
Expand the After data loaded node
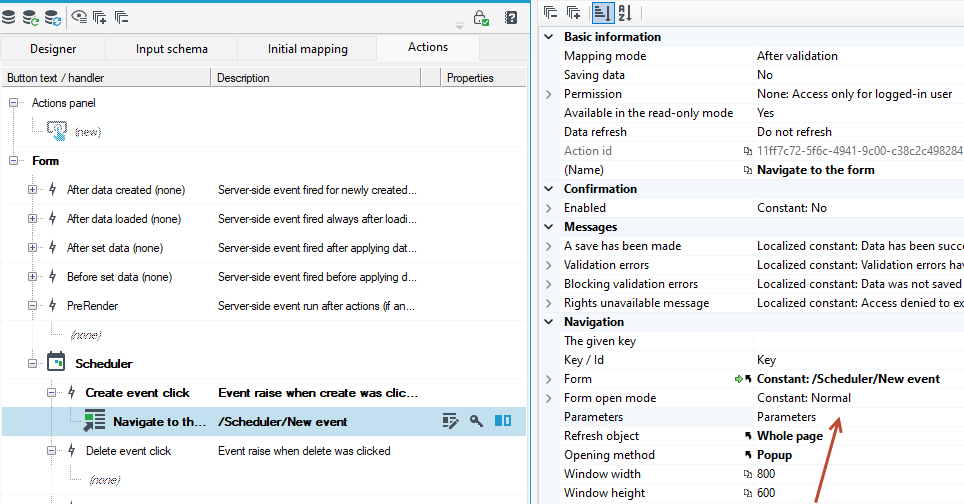click(x=32, y=219)
